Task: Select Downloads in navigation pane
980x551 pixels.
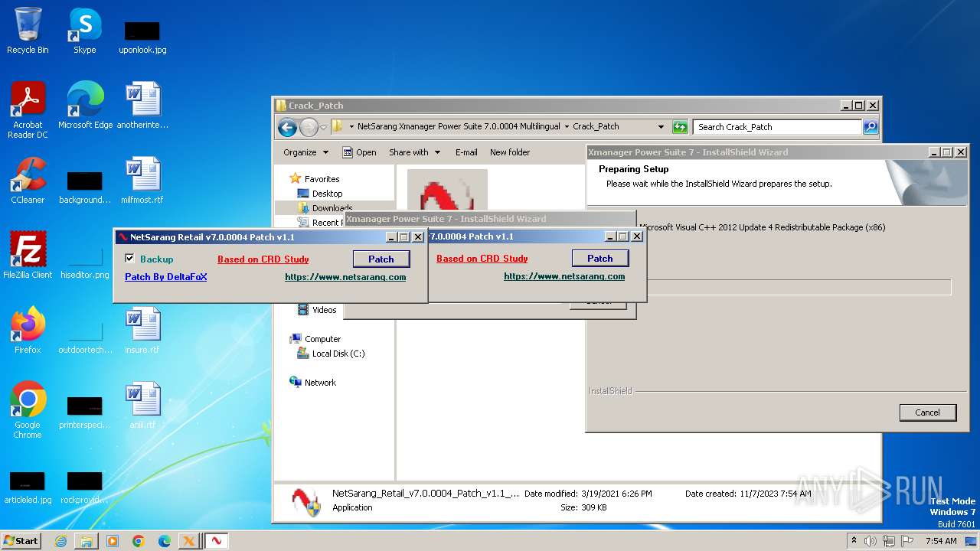Action: 332,208
